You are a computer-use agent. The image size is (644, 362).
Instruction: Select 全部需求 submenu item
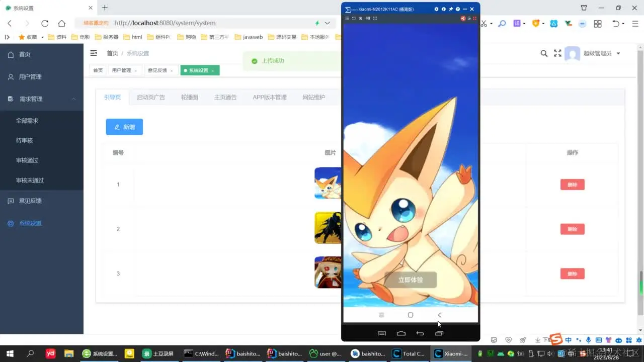click(x=42, y=121)
